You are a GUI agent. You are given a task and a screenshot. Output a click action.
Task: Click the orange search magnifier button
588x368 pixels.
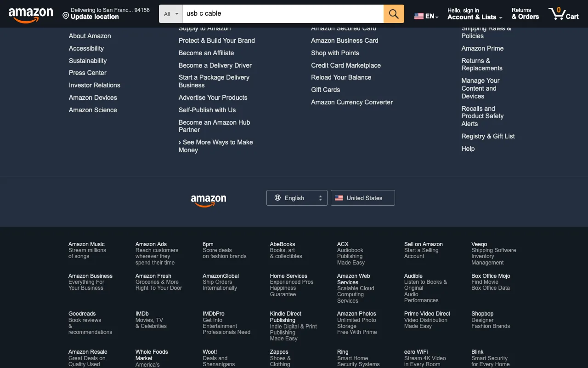(394, 14)
